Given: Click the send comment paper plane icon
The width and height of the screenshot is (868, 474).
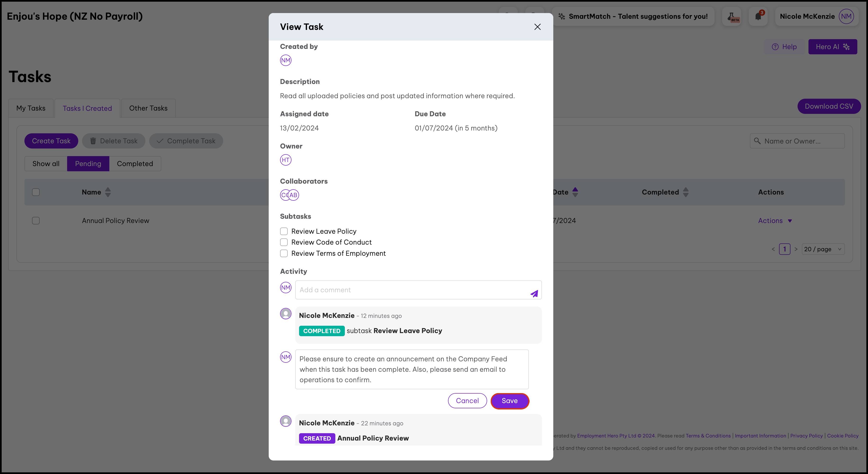Looking at the screenshot, I should (534, 294).
